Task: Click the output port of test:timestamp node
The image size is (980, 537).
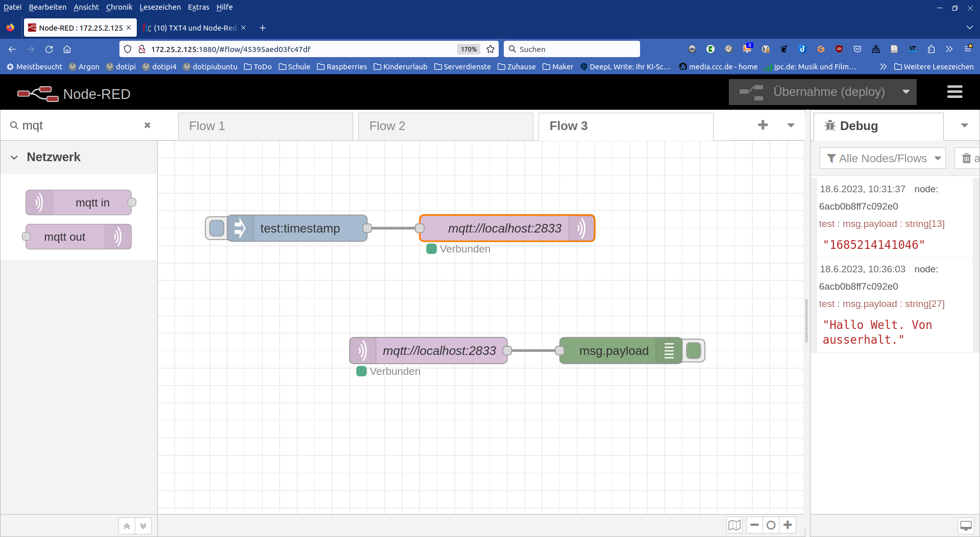Action: click(x=367, y=228)
